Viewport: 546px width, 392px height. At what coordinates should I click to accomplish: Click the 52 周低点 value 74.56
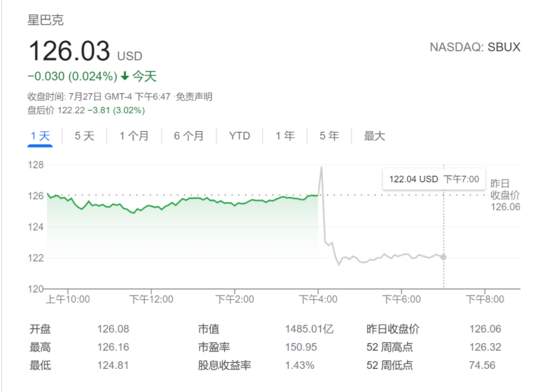tap(482, 365)
